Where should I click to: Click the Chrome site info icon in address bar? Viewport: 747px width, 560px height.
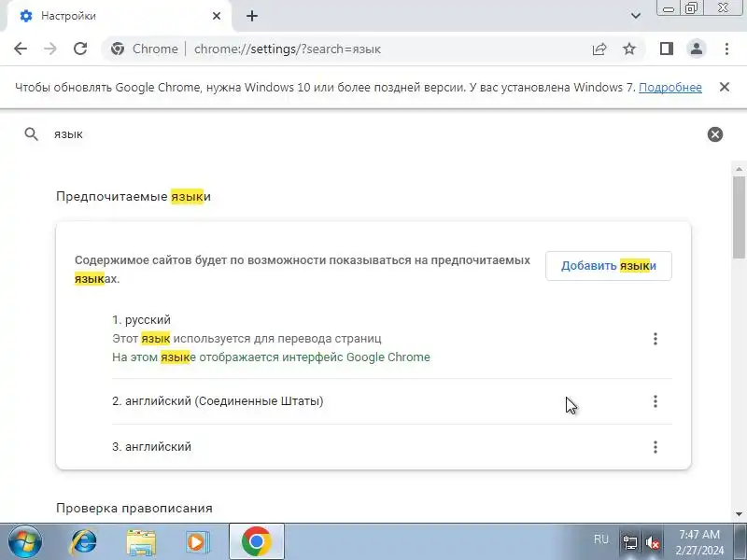[x=118, y=49]
